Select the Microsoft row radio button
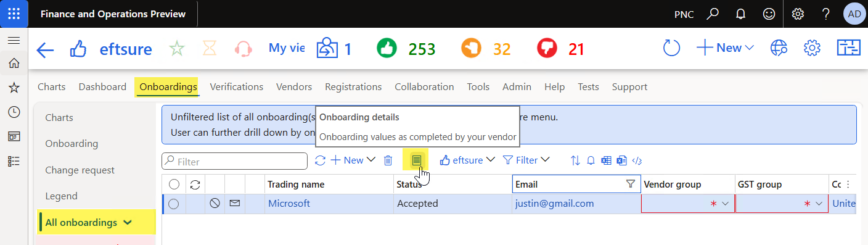Screen dimensions: 868x245 [173, 204]
